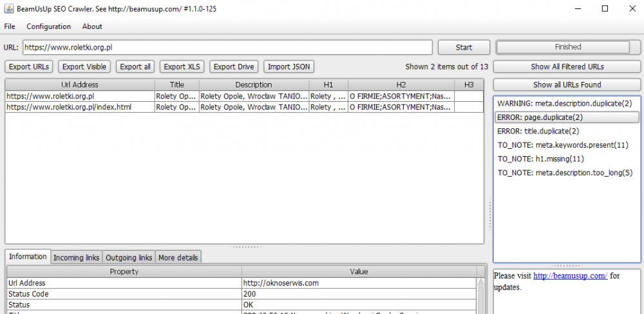Viewport: 644px width, 314px height.
Task: Click the H2 column header
Action: [x=401, y=84]
